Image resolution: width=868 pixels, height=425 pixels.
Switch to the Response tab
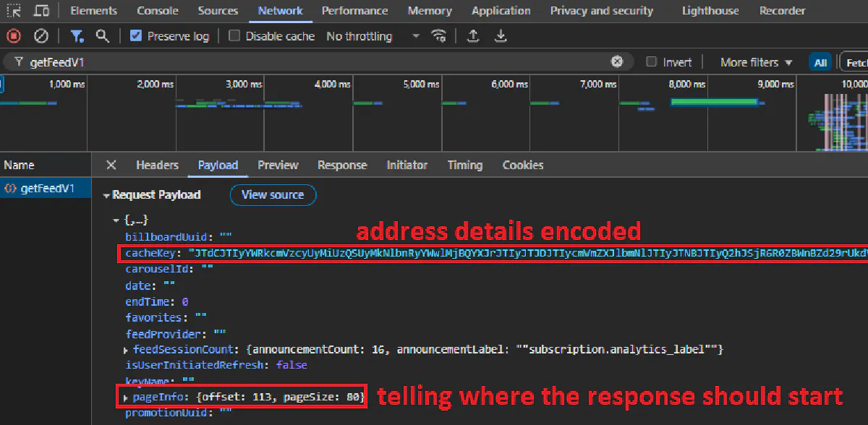tap(342, 166)
